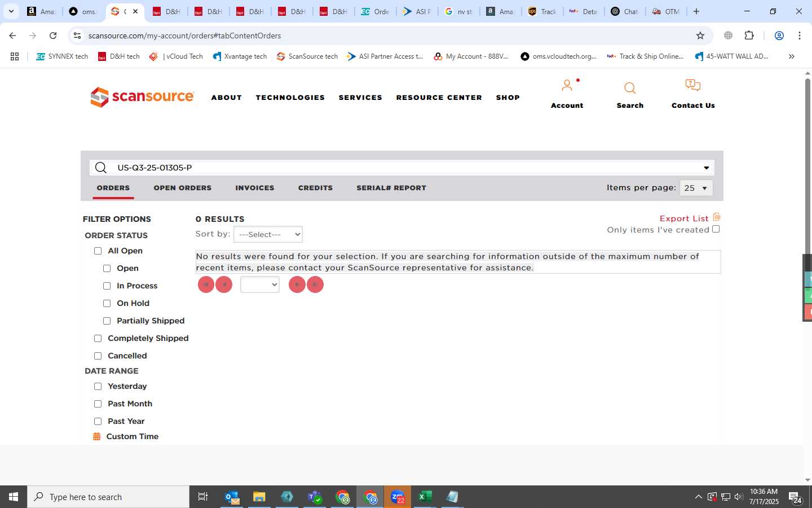The image size is (812, 508).
Task: Show hidden bookmarks chevron
Action: (792, 56)
